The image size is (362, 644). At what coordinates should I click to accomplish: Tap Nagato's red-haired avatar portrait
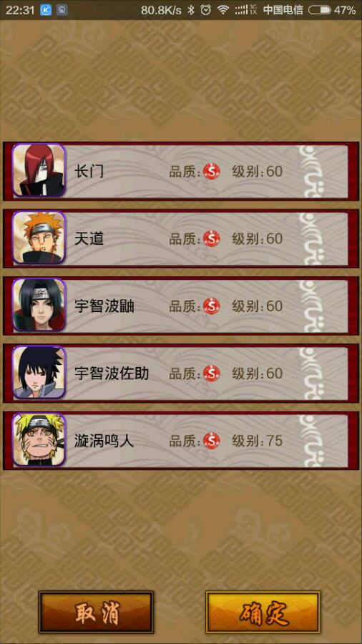coord(39,170)
